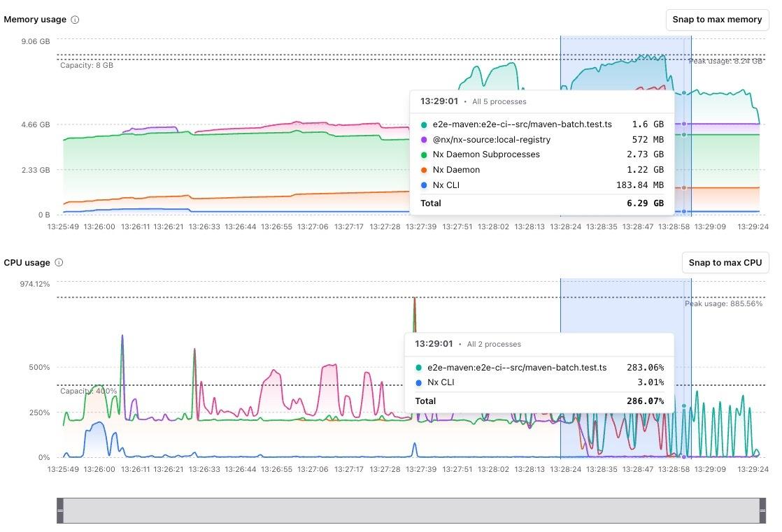The image size is (782, 532).
Task: Click the orange dot beside Nx Daemon
Action: [x=422, y=169]
